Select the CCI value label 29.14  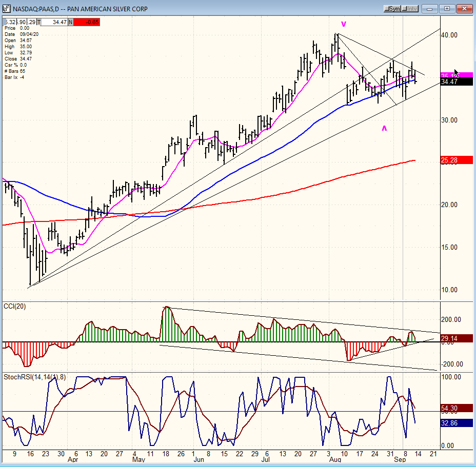pos(457,338)
